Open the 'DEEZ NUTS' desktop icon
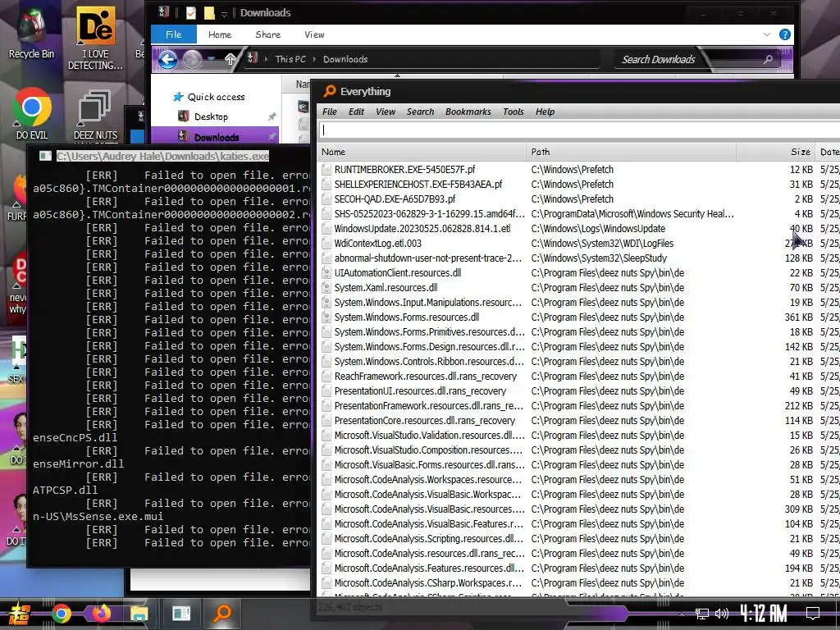840x630 pixels. (95, 113)
